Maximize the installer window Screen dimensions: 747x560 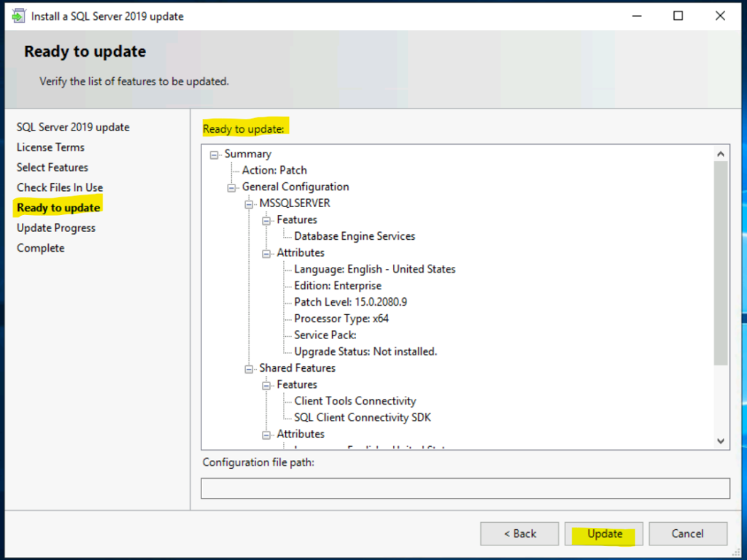678,16
